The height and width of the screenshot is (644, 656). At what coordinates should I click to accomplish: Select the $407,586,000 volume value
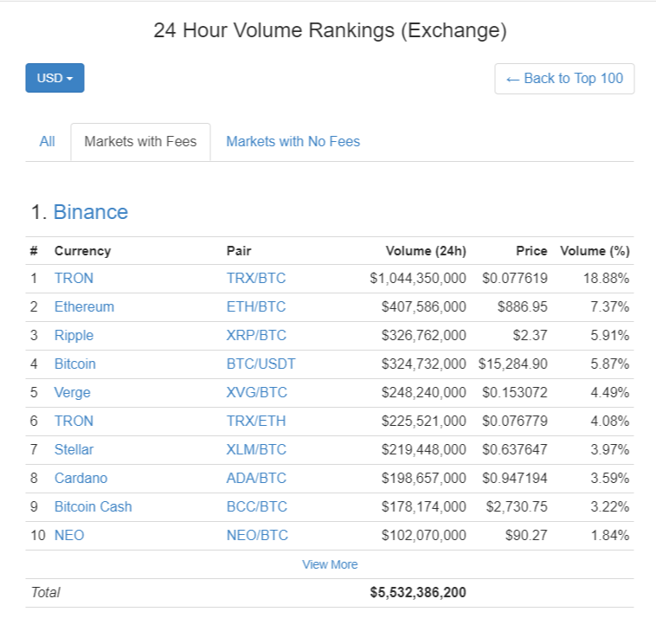click(x=424, y=306)
